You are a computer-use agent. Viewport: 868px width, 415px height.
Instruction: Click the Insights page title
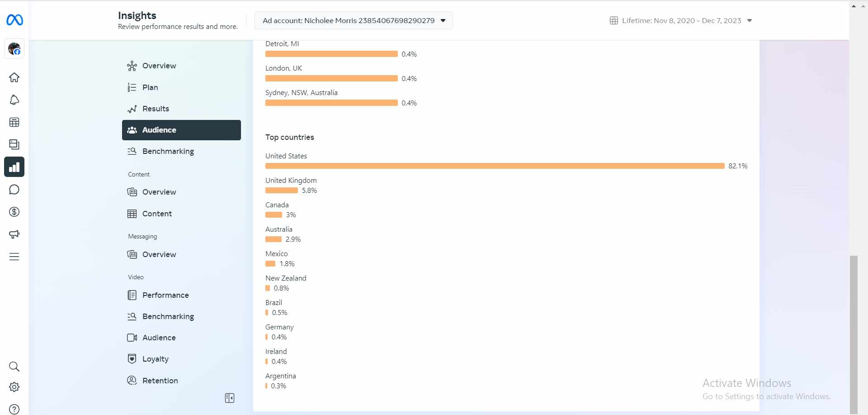tap(137, 15)
